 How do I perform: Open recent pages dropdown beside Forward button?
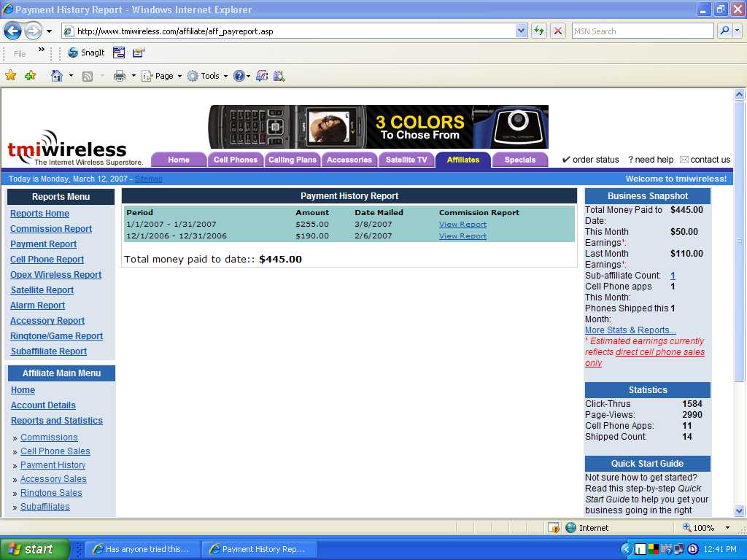coord(49,31)
